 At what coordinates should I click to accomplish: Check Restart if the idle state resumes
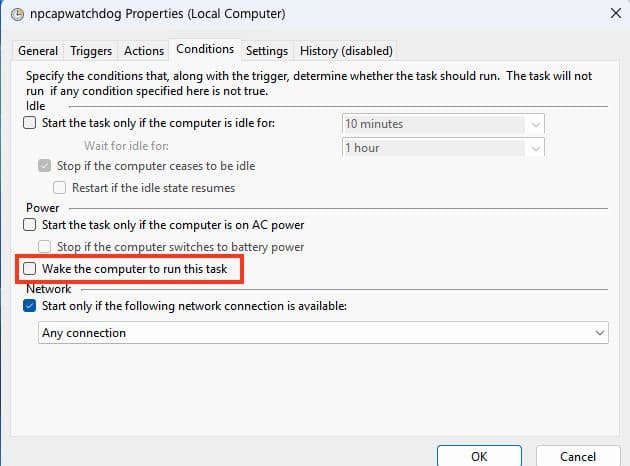tap(60, 188)
